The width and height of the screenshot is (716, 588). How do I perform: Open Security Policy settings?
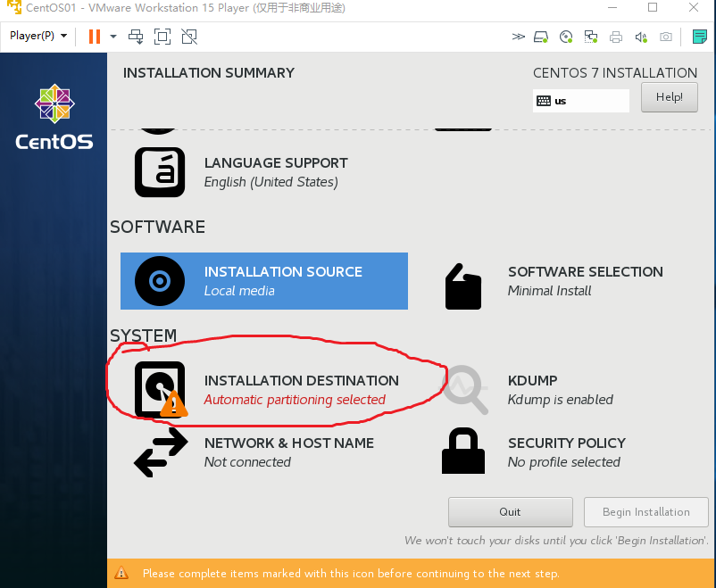(566, 451)
